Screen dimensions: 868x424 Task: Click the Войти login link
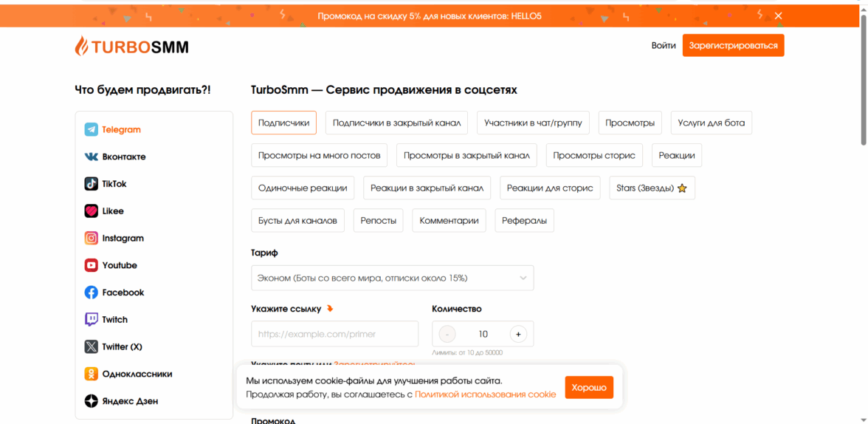[x=663, y=46]
